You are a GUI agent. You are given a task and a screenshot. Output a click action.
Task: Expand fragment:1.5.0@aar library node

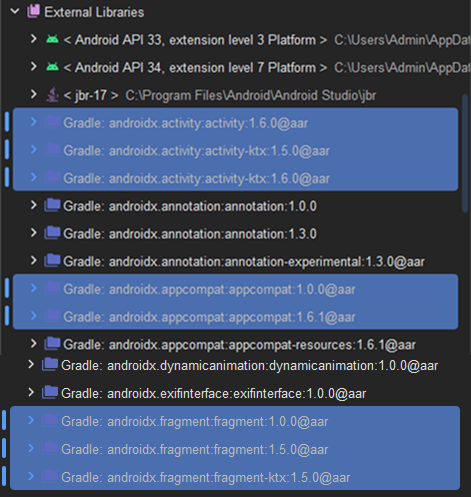(31, 449)
